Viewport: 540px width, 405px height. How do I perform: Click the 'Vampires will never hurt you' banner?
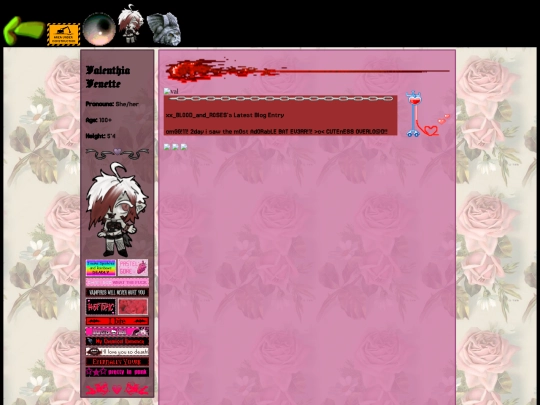(117, 292)
